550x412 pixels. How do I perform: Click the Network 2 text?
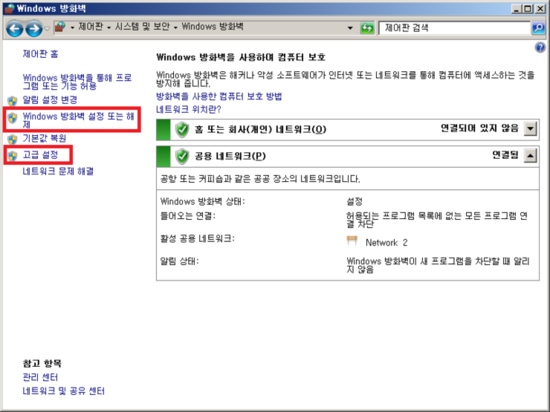pyautogui.click(x=386, y=243)
